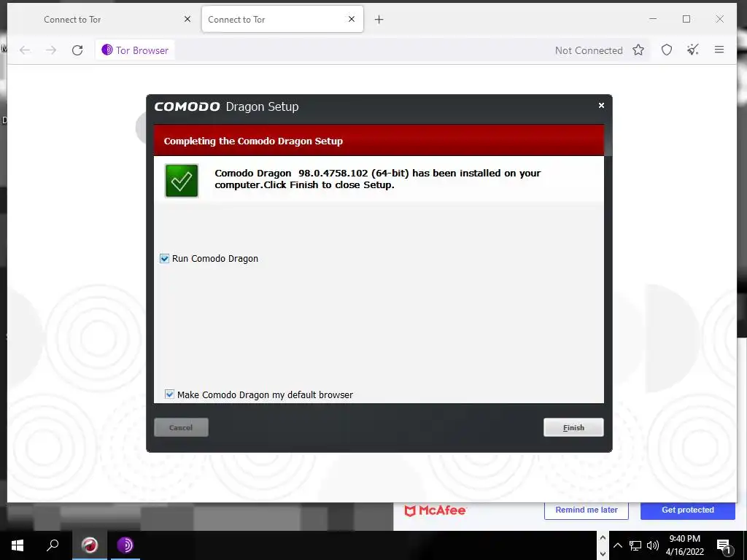Click Get protected in McAfee popup
The height and width of the screenshot is (560, 747).
coord(687,510)
